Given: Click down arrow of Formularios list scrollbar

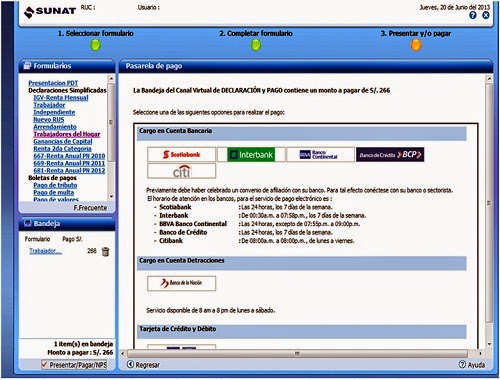Looking at the screenshot, I should coord(111,197).
